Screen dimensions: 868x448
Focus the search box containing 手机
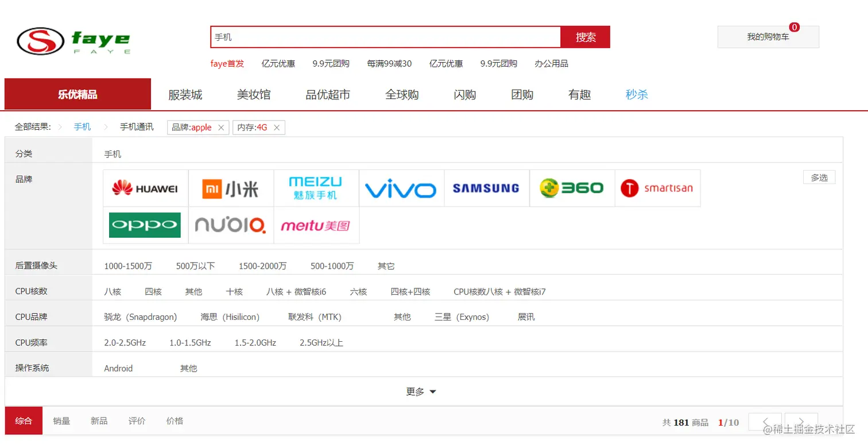pyautogui.click(x=385, y=37)
